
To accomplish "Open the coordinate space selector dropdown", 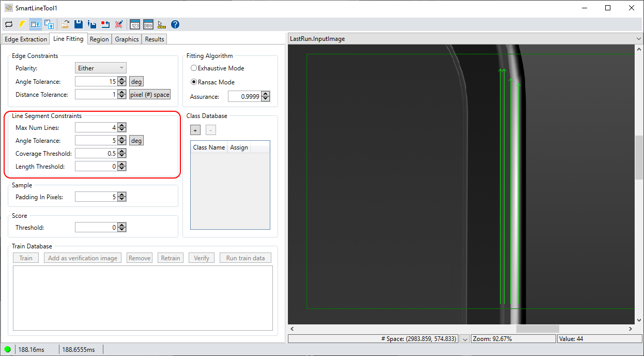I will pyautogui.click(x=465, y=338).
